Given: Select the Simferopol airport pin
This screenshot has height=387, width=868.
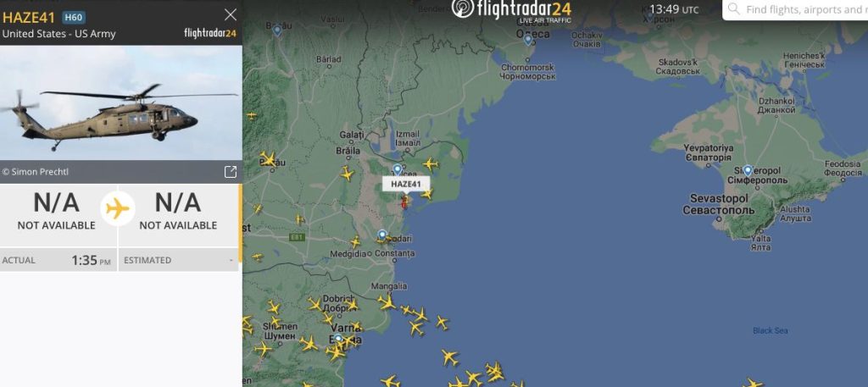Looking at the screenshot, I should 748,171.
